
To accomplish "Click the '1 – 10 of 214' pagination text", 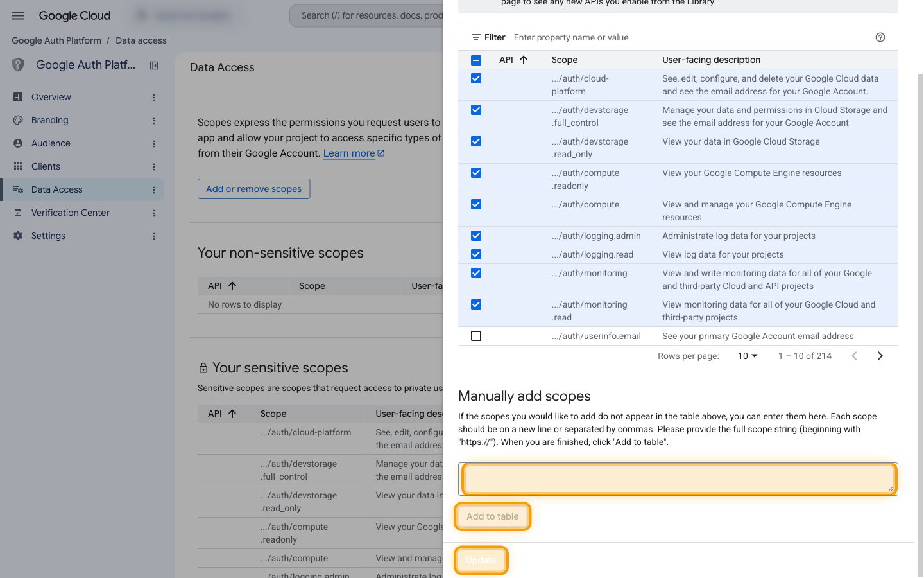I will (805, 356).
